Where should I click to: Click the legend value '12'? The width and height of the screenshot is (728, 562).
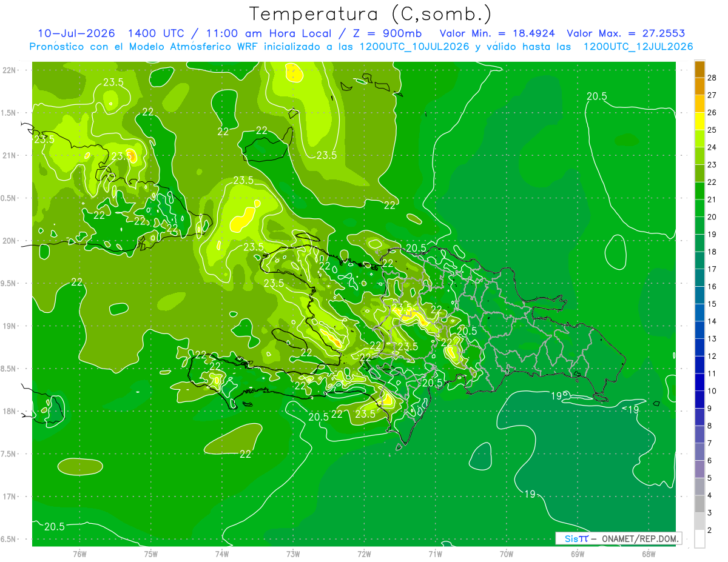pos(712,356)
